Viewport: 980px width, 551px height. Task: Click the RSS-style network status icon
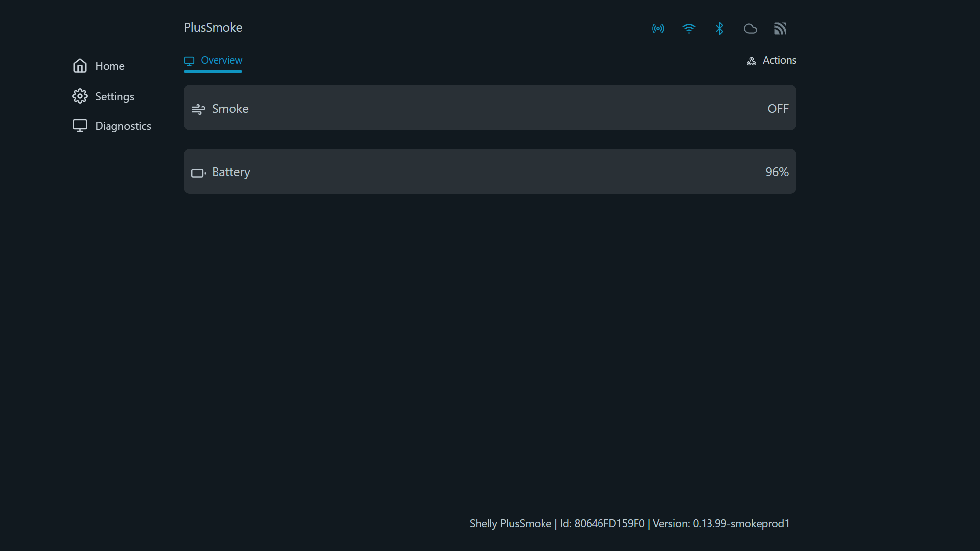pyautogui.click(x=780, y=28)
